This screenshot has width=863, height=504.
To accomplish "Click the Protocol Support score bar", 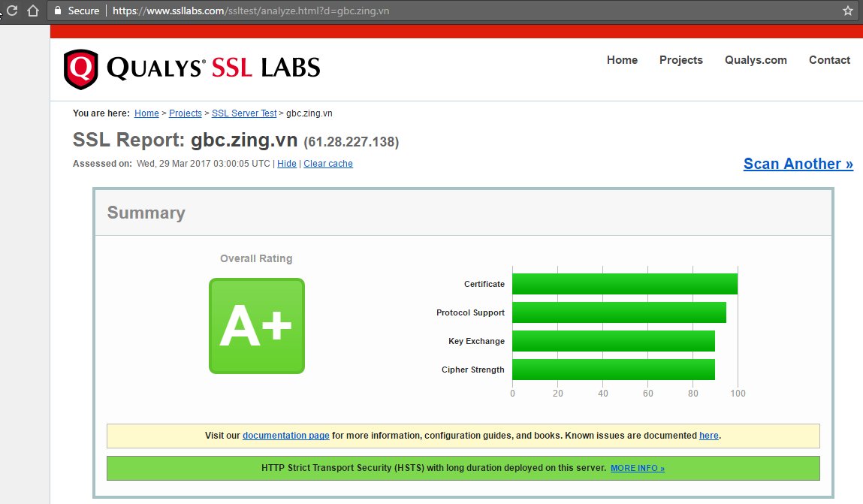I will pyautogui.click(x=619, y=312).
